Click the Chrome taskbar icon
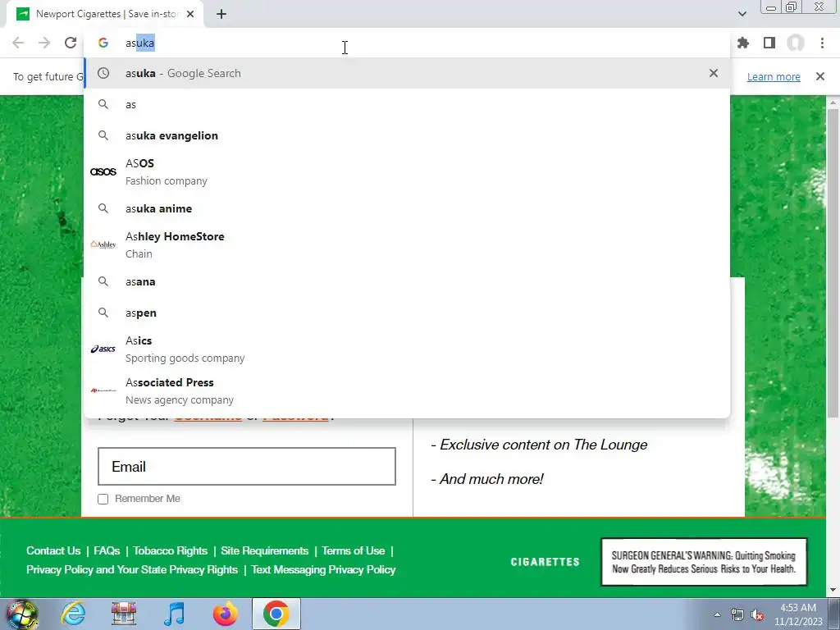This screenshot has height=630, width=840. [x=276, y=614]
